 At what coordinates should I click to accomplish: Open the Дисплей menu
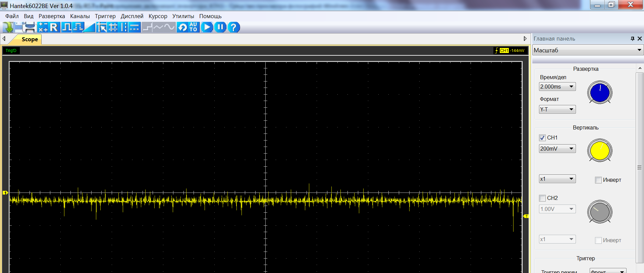(x=132, y=16)
